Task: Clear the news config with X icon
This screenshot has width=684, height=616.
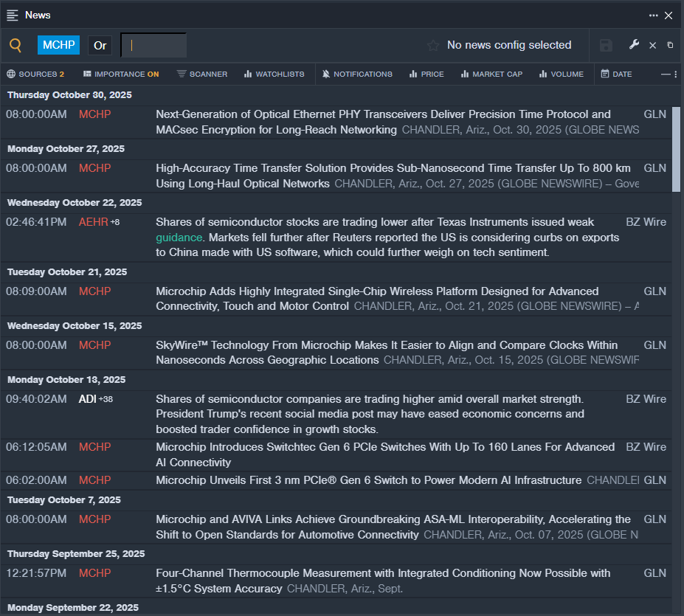Action: click(x=652, y=46)
